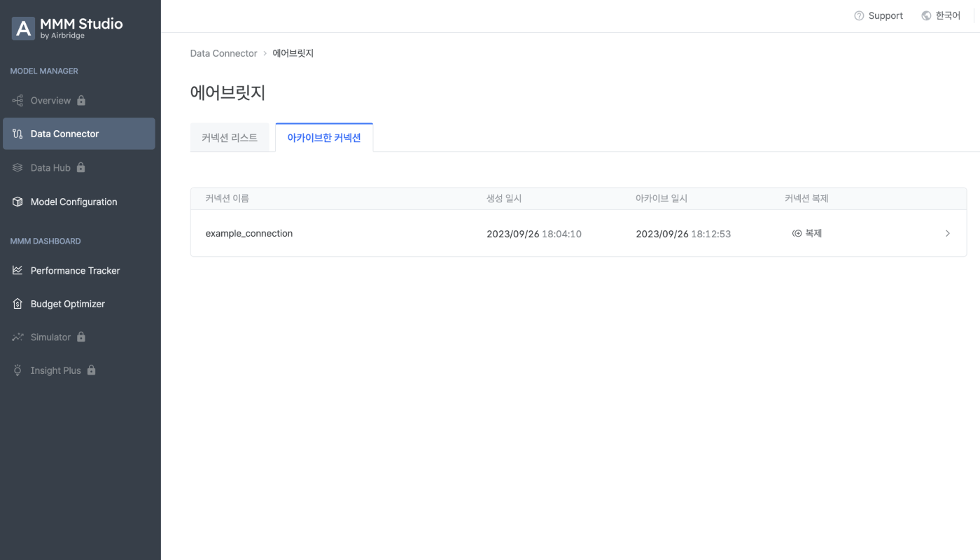Click the globe language icon
Image resolution: width=980 pixels, height=560 pixels.
coord(926,16)
